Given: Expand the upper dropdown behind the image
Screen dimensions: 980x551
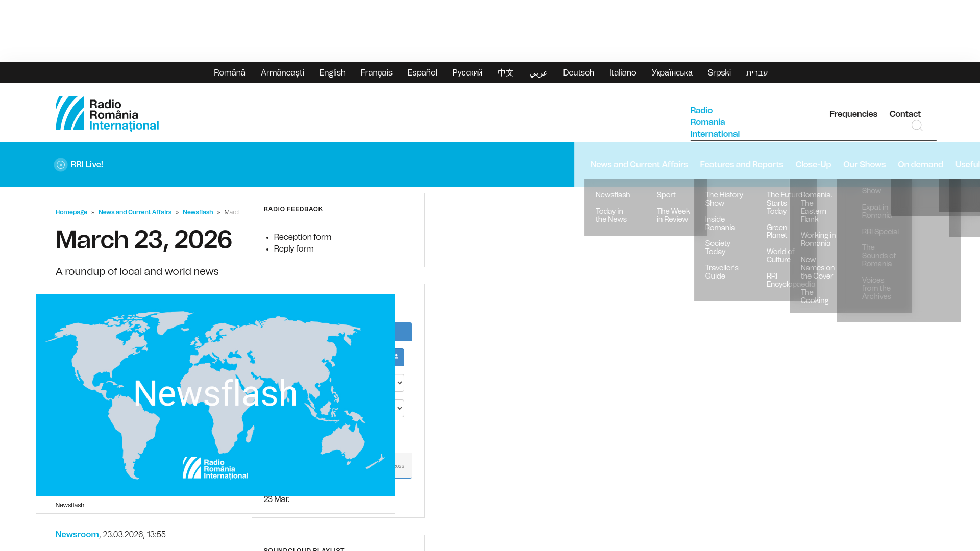Looking at the screenshot, I should 399,383.
